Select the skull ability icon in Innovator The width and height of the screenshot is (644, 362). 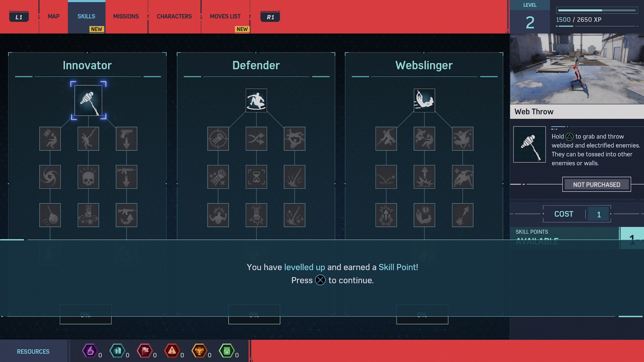[88, 177]
